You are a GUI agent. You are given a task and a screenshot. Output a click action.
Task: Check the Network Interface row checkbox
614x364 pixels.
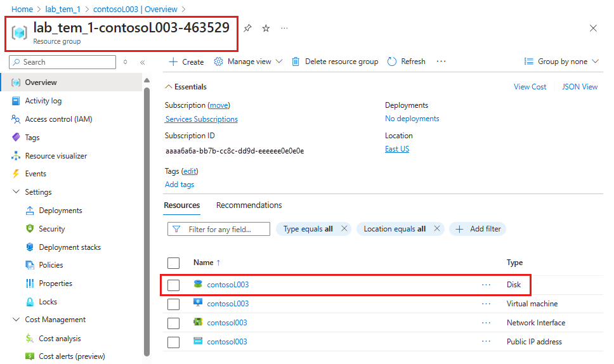click(173, 323)
